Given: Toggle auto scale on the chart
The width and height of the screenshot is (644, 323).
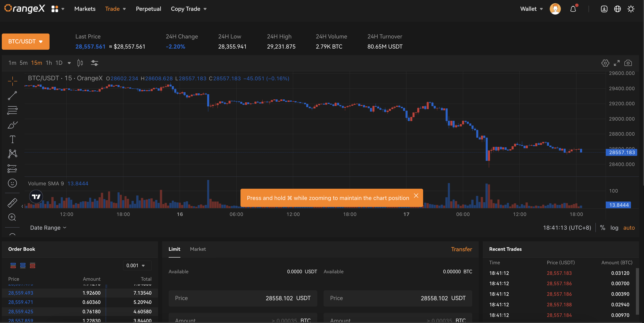Looking at the screenshot, I should click(x=629, y=228).
